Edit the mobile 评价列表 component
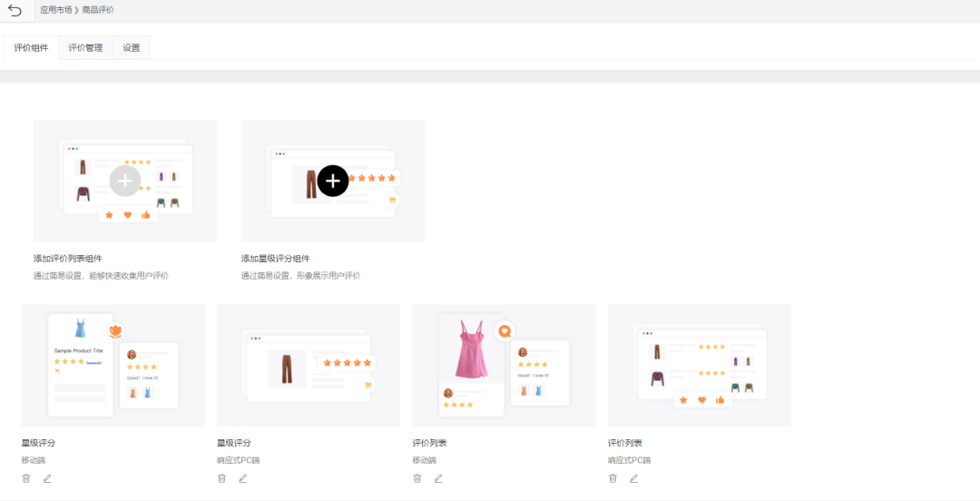 point(438,478)
